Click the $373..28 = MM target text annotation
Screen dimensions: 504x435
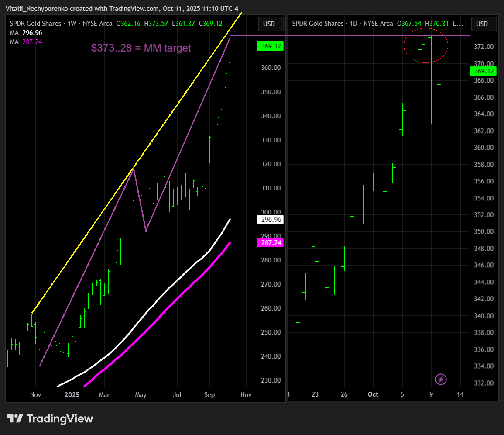point(141,48)
